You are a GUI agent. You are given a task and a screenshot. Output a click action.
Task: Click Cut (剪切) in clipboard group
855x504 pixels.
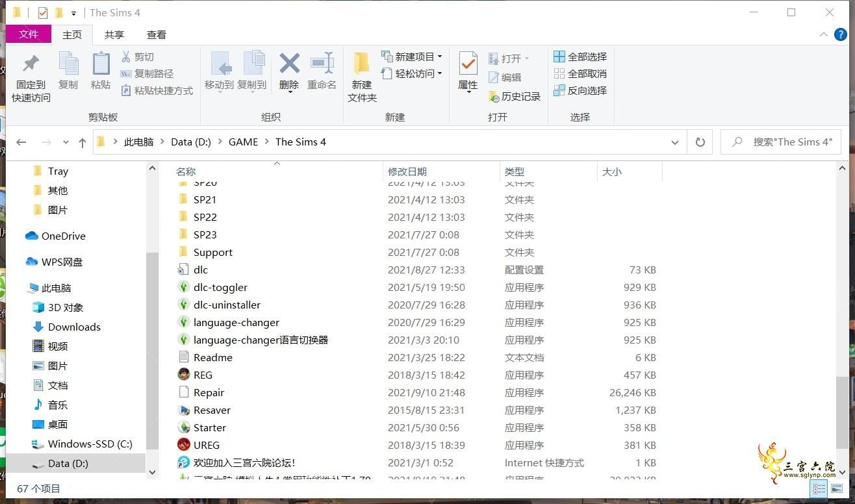(138, 57)
